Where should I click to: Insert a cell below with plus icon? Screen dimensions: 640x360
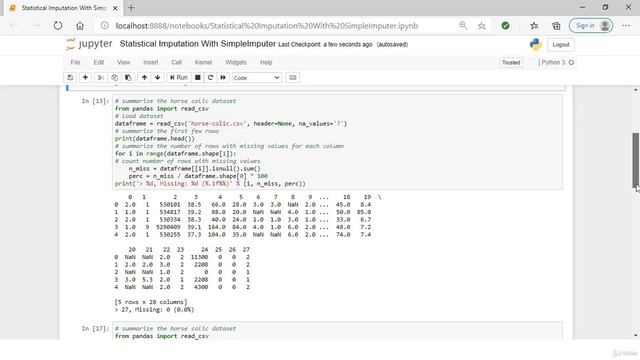click(x=85, y=78)
